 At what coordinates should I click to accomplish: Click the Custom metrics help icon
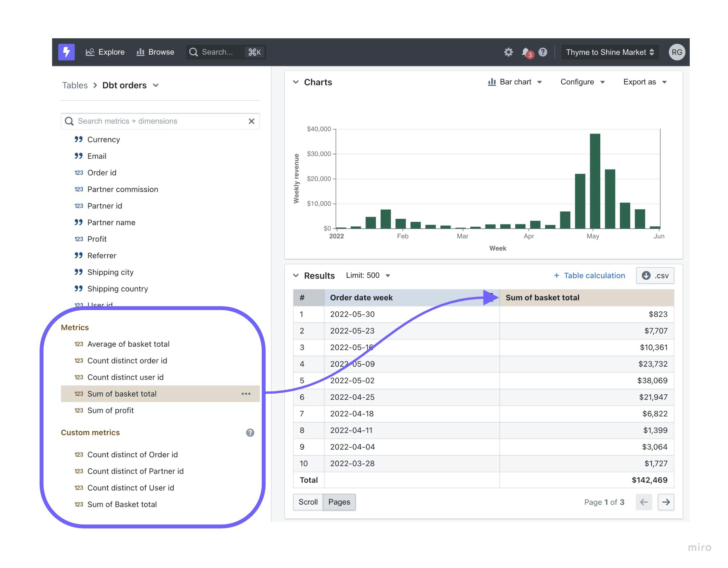250,433
